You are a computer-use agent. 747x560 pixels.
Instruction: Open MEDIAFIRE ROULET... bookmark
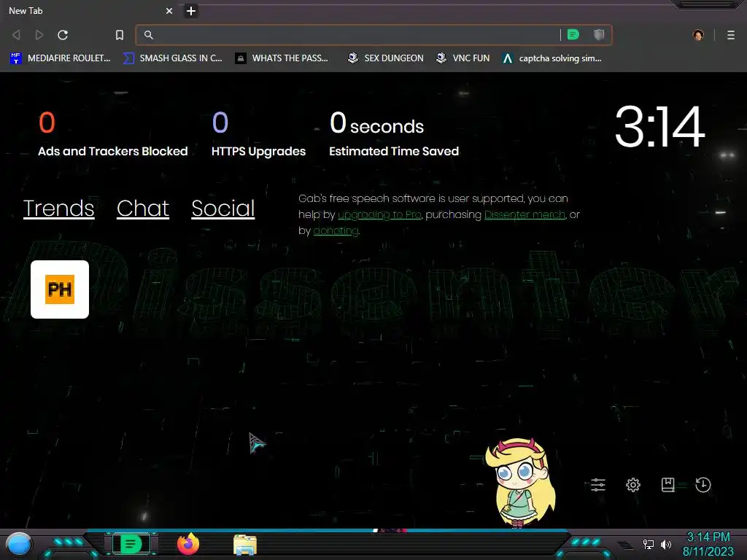[x=61, y=58]
